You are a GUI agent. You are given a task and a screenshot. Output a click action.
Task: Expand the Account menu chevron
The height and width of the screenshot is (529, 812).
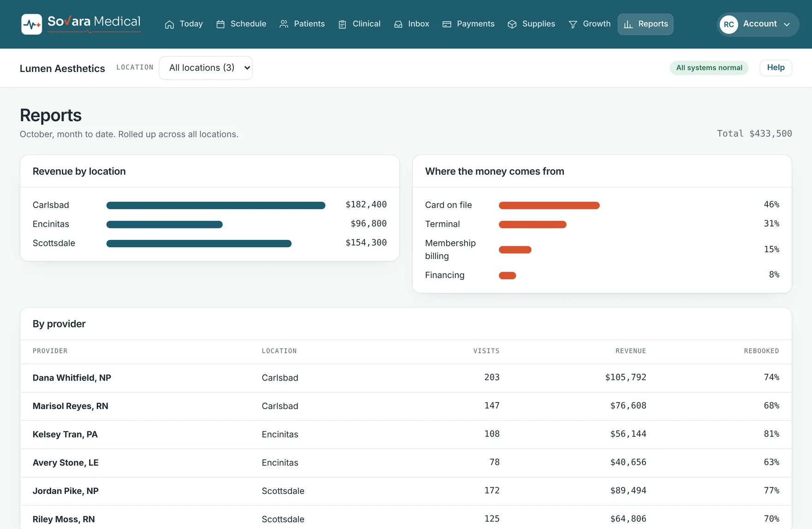pyautogui.click(x=787, y=24)
